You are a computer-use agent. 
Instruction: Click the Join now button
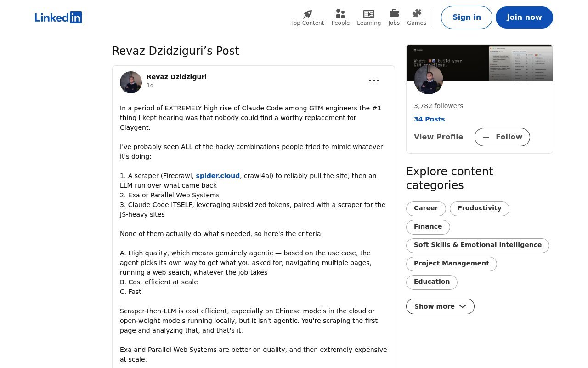tap(524, 17)
